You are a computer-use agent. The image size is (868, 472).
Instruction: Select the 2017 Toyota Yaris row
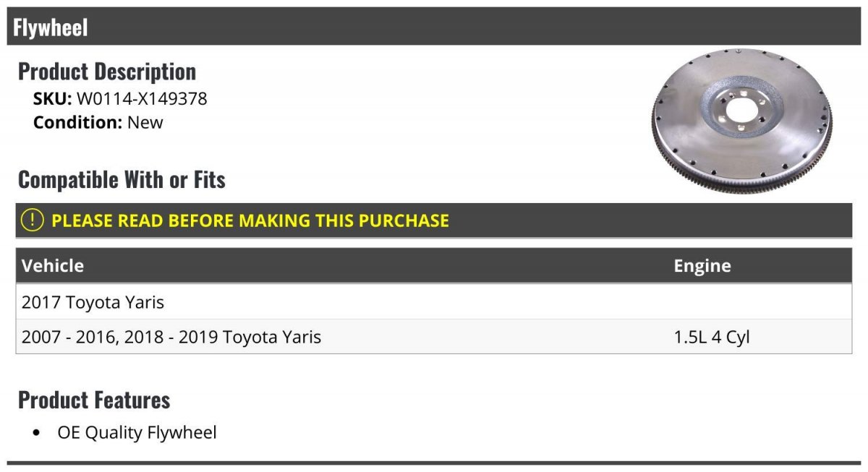[x=93, y=302]
